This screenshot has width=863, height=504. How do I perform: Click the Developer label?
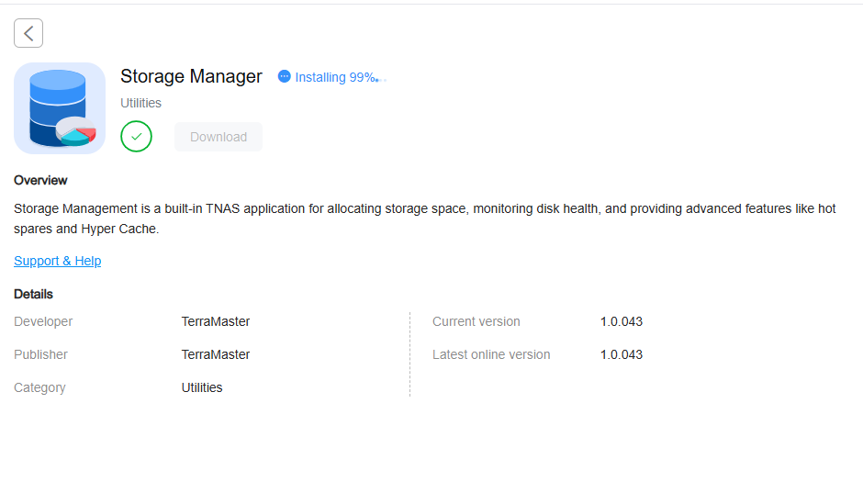pos(43,321)
